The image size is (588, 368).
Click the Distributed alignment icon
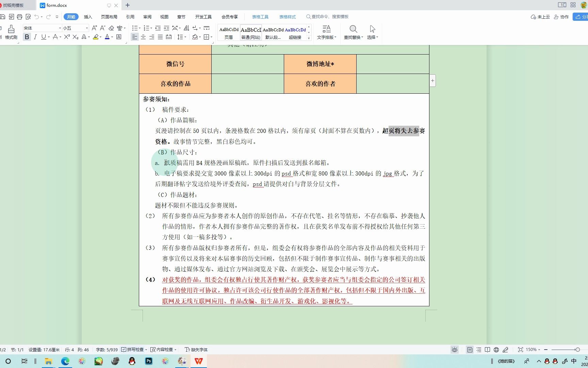click(x=169, y=37)
